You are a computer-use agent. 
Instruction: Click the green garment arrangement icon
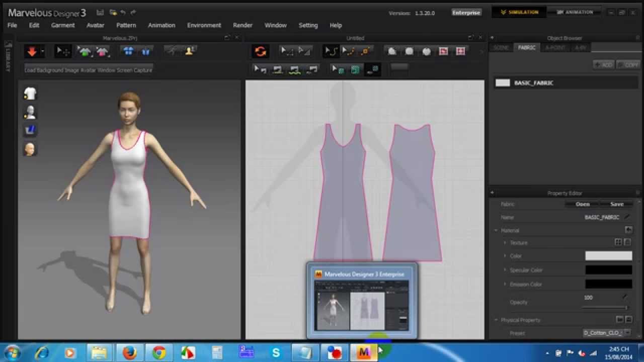[86, 51]
